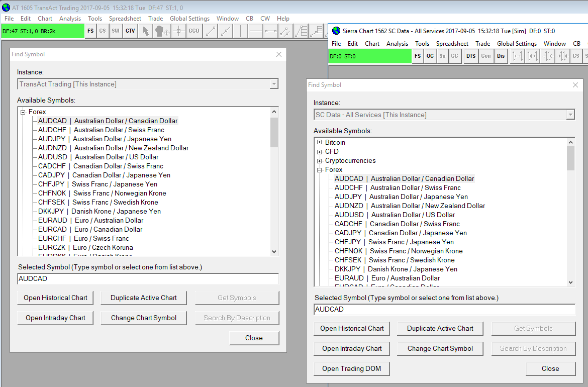The height and width of the screenshot is (387, 588).
Task: Collapse Forex node in SC Data dialog
Action: tap(320, 169)
